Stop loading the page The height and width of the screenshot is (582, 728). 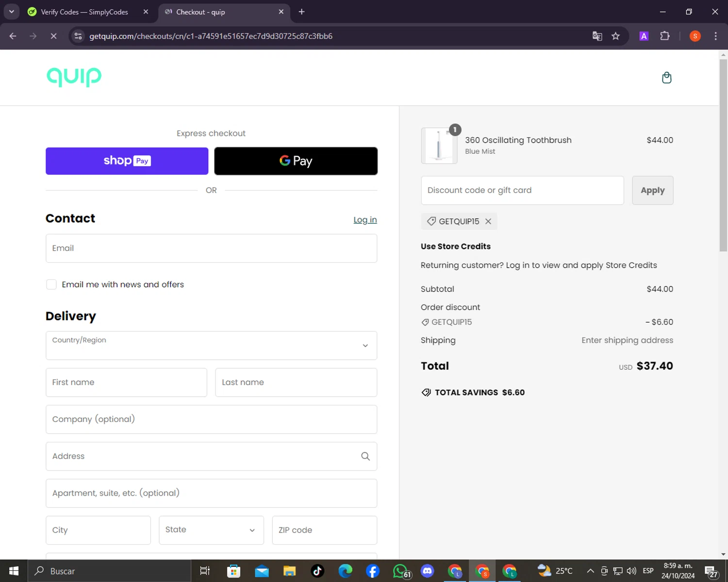(x=53, y=36)
